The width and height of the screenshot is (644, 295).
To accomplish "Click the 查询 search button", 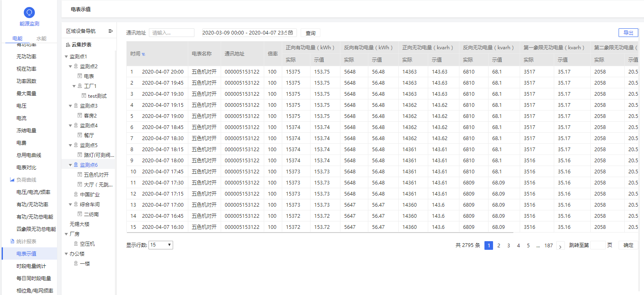I will (311, 33).
